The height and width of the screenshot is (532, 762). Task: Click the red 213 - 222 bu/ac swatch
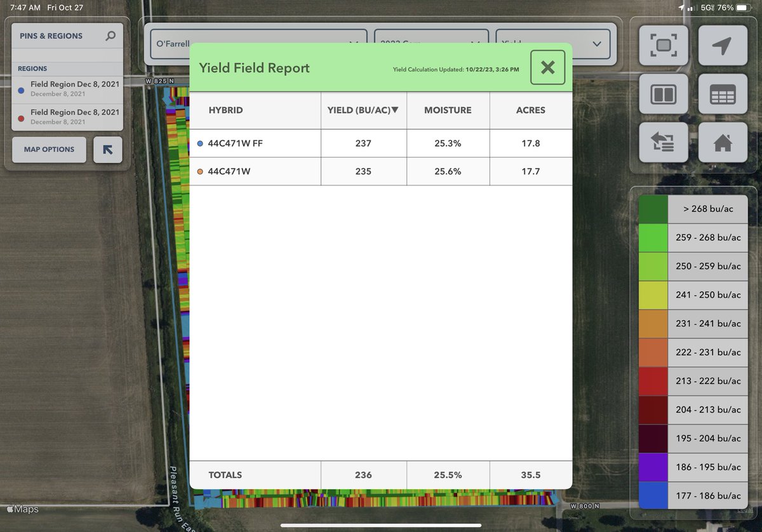click(x=653, y=381)
